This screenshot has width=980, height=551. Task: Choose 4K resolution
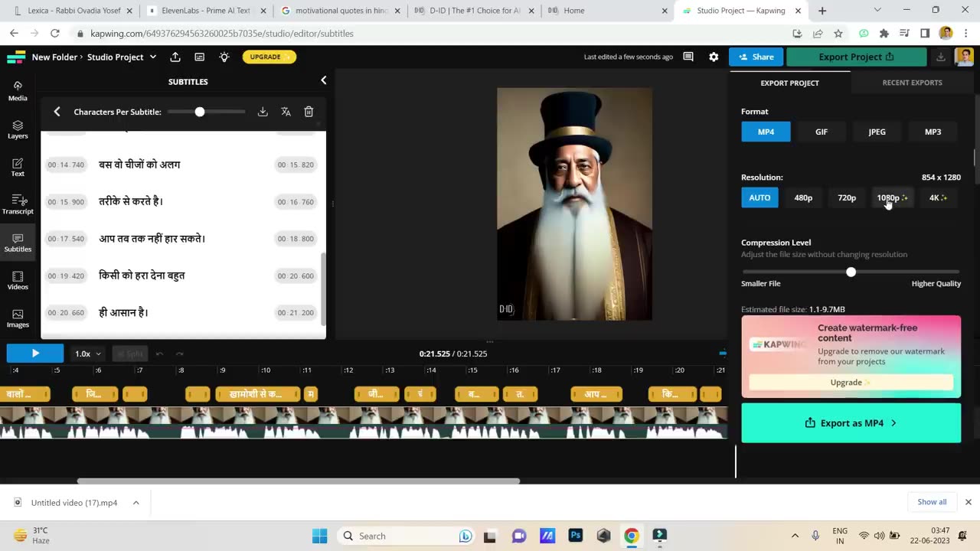[x=938, y=197]
